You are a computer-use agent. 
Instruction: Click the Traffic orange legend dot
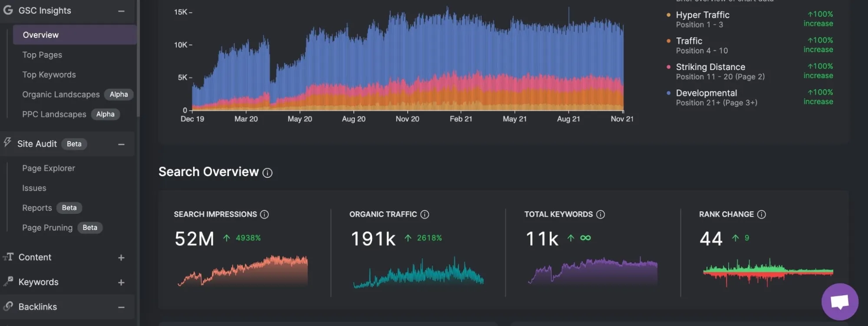pos(668,41)
